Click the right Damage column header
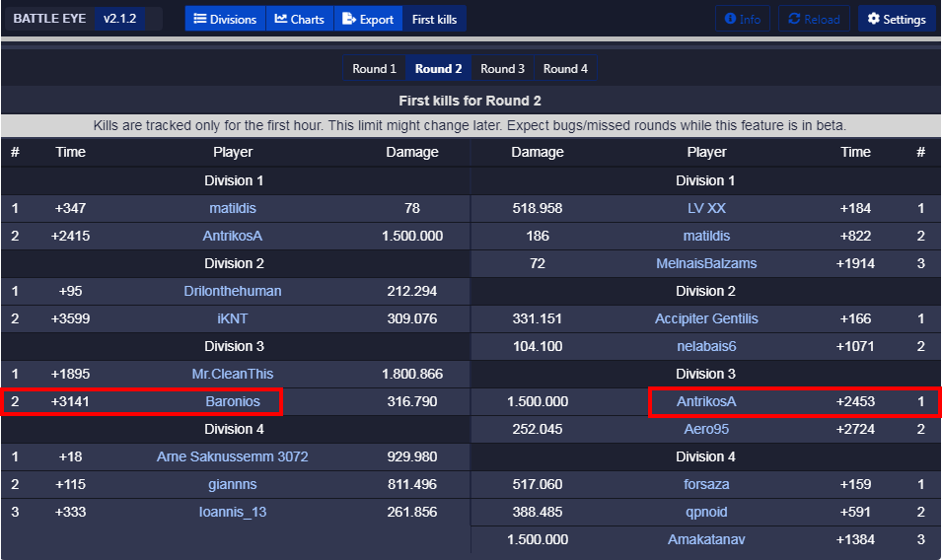 coord(538,153)
